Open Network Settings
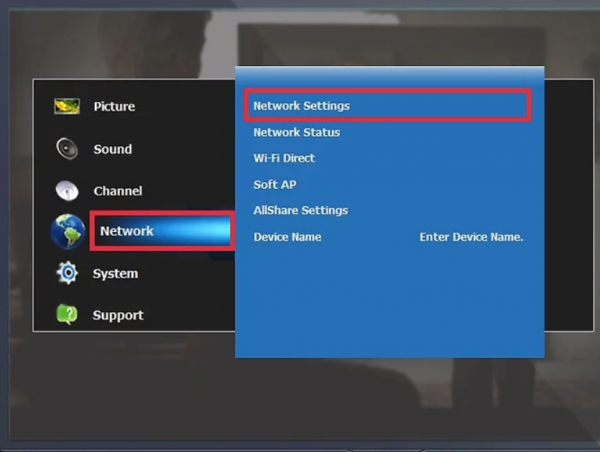600x452 pixels. 388,106
